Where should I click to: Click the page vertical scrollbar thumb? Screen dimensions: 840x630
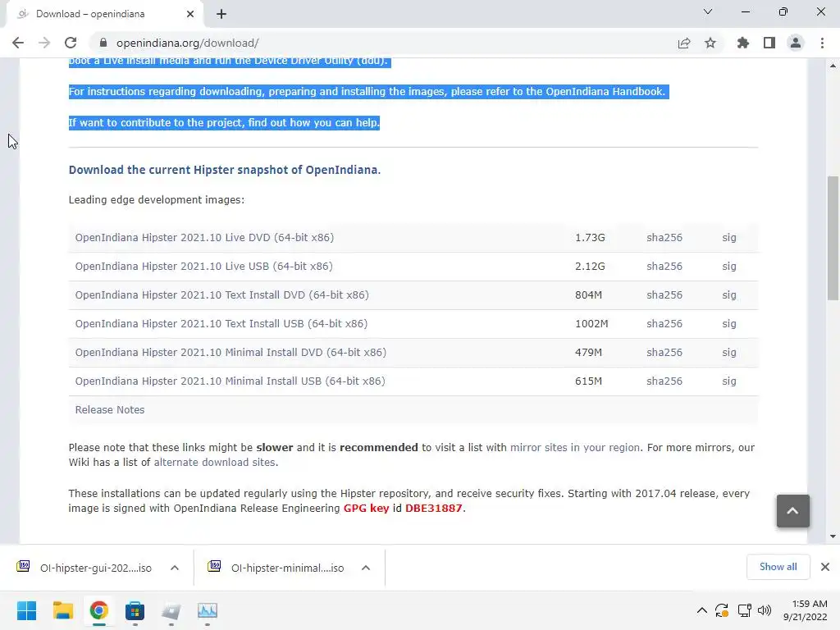click(x=833, y=238)
